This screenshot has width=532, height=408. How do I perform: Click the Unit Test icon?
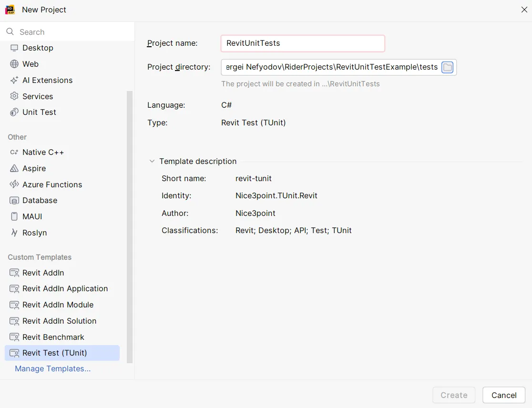tap(14, 112)
